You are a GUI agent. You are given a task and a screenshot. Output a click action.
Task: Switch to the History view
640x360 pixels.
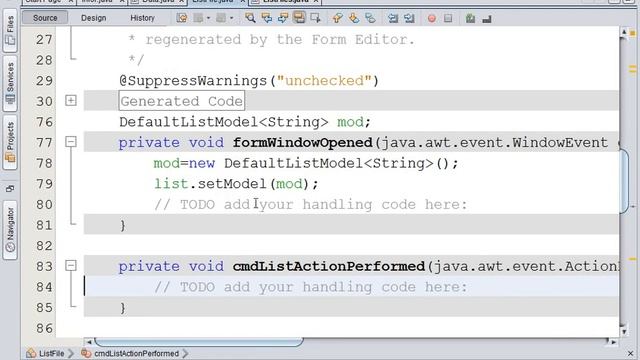142,18
